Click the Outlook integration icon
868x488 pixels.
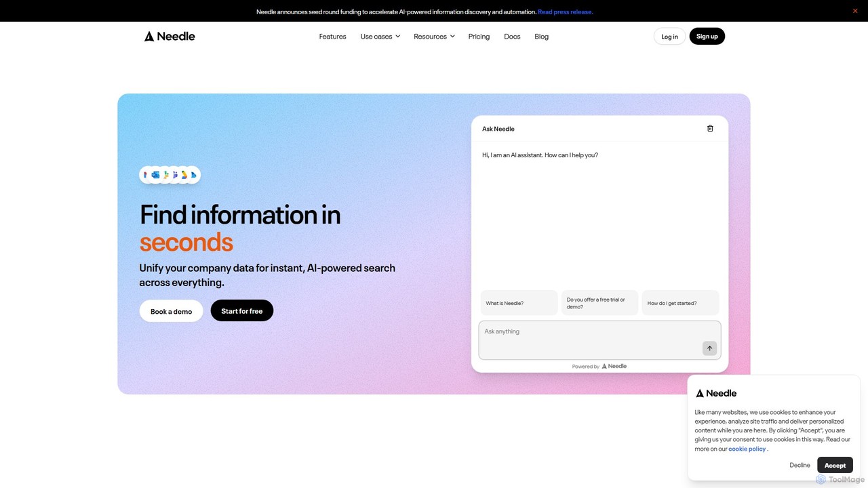[x=155, y=175]
